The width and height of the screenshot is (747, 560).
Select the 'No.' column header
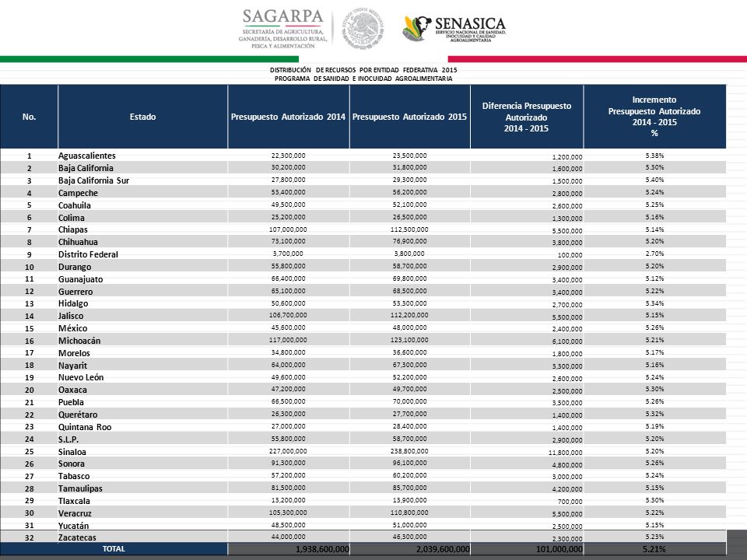pos(29,117)
